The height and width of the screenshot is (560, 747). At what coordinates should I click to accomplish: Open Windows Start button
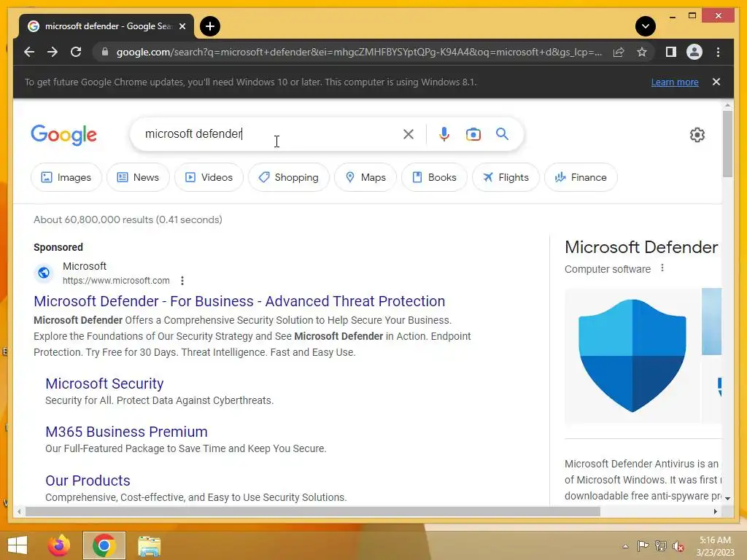(18, 545)
